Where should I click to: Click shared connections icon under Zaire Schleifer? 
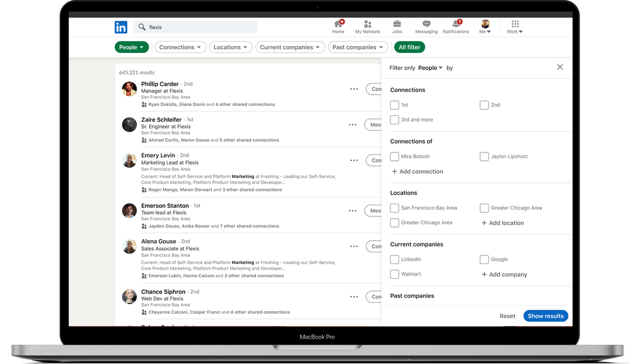tap(144, 140)
